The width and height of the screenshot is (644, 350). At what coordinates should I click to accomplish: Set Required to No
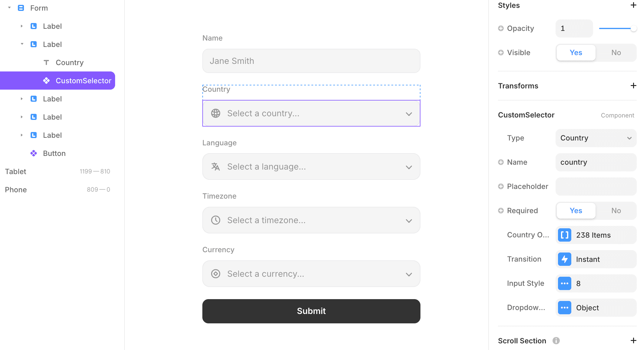coord(616,211)
